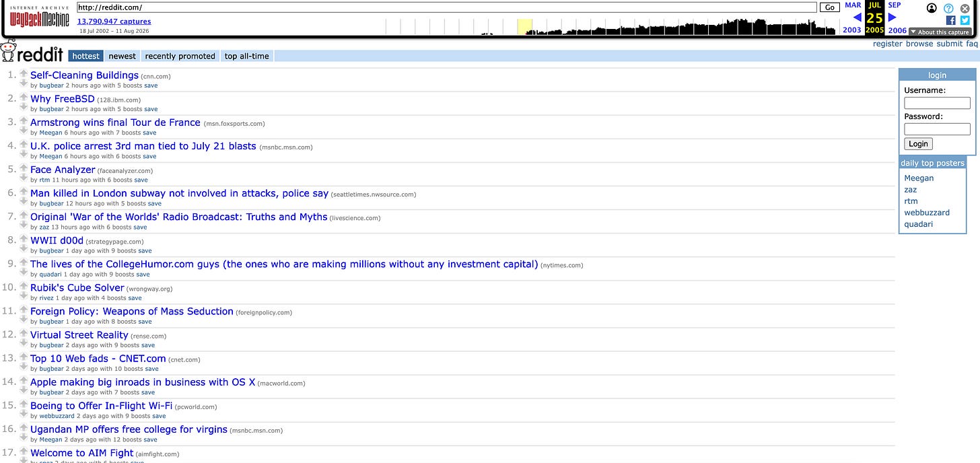Click highlighted 2005 bar in capture sparkline
980x463 pixels.
(x=525, y=27)
